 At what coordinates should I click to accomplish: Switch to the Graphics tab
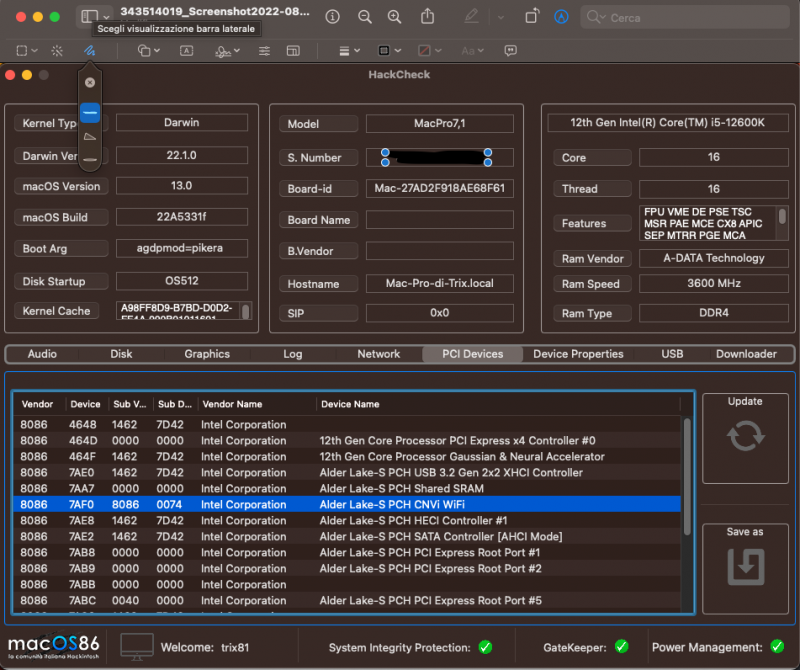pos(207,354)
